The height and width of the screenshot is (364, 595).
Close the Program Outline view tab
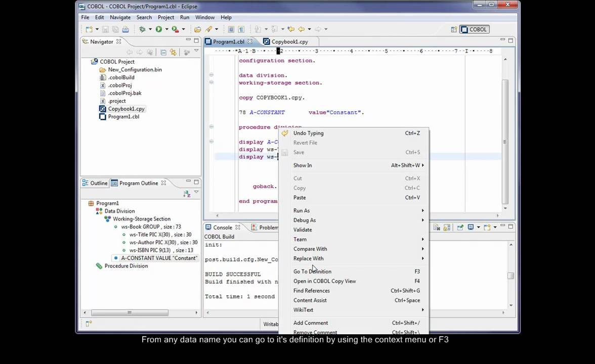point(163,183)
